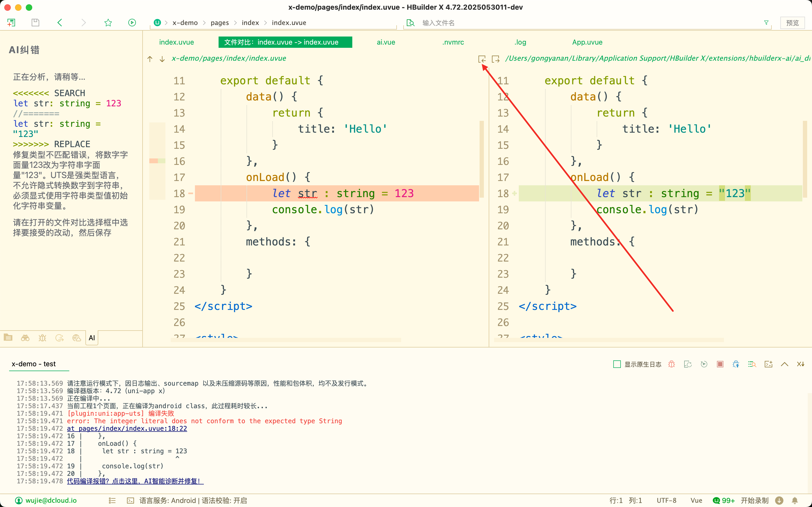Click the clear console X-arrow icon

[x=801, y=364]
